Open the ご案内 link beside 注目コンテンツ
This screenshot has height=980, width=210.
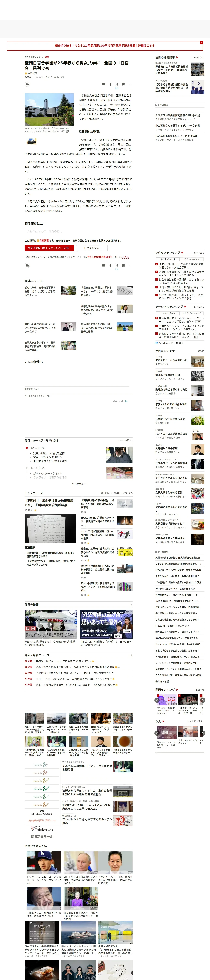tap(201, 351)
